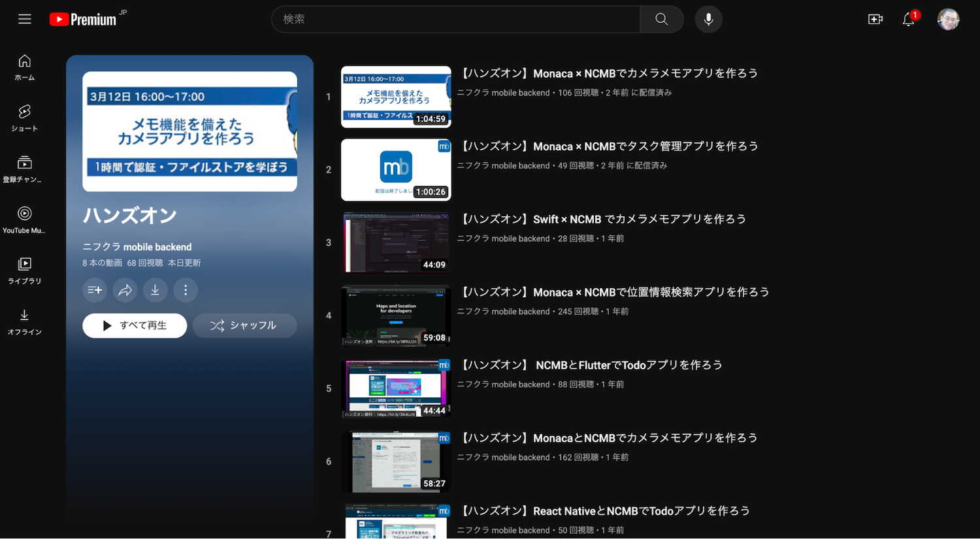This screenshot has height=539, width=980.
Task: Open subscriptions (登録チャンネル) in the sidebar
Action: pos(25,169)
